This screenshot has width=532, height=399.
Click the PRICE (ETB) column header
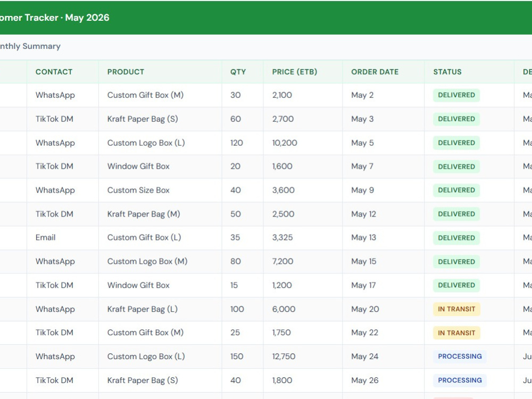[295, 72]
